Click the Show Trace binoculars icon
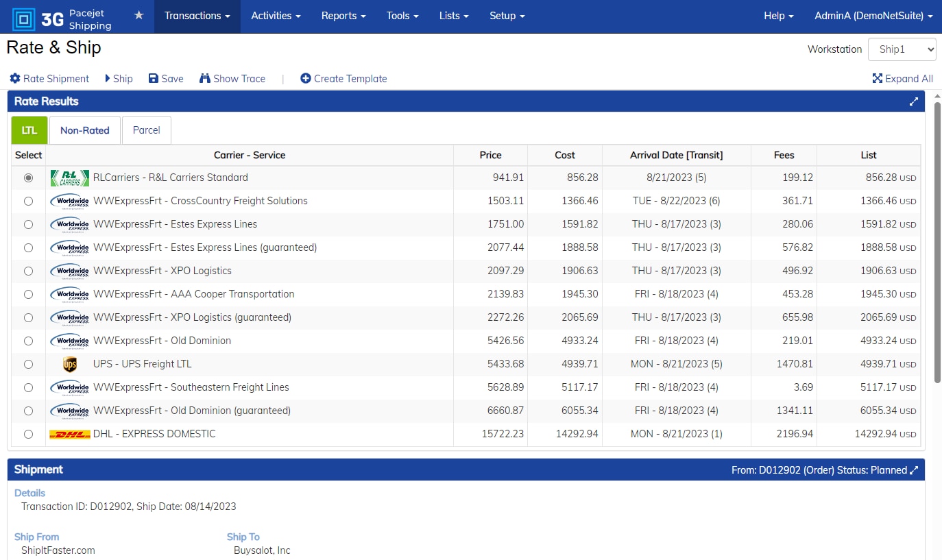Image resolution: width=942 pixels, height=560 pixels. [x=204, y=79]
